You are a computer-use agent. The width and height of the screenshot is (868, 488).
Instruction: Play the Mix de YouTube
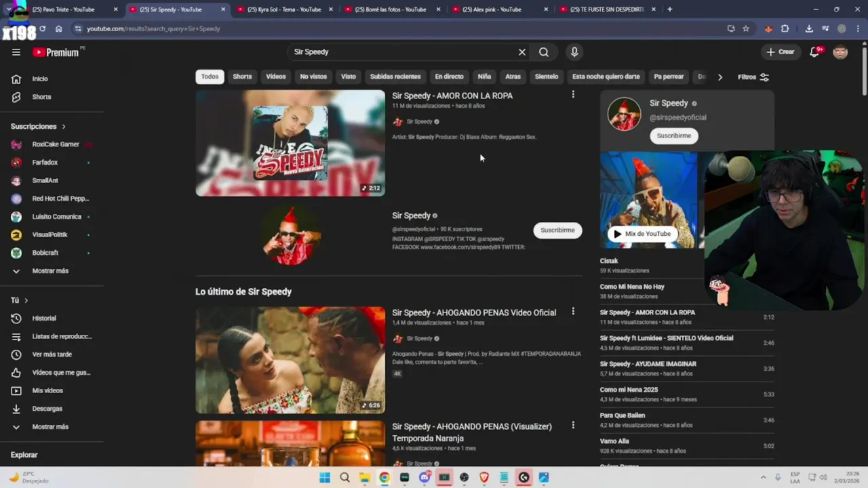coord(642,234)
